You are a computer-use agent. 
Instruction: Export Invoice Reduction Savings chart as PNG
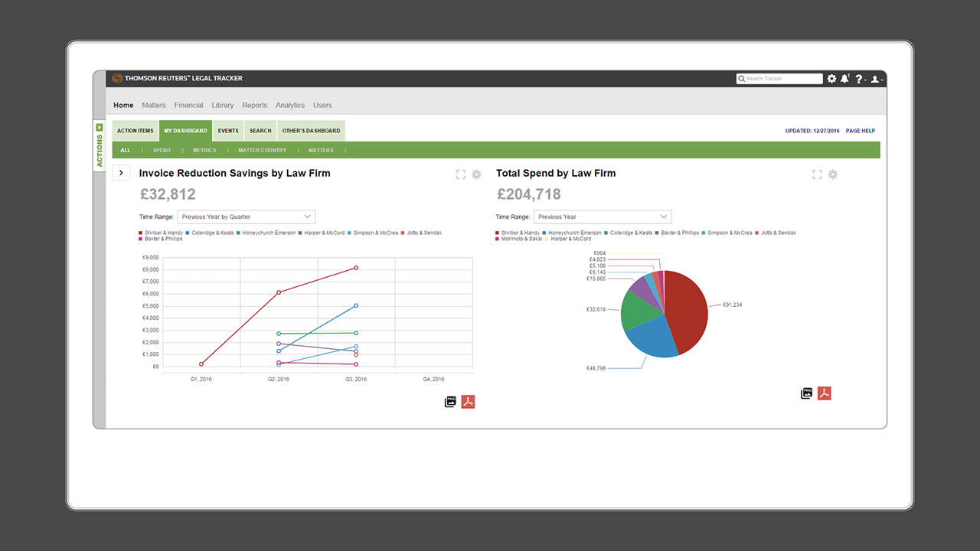tap(450, 401)
